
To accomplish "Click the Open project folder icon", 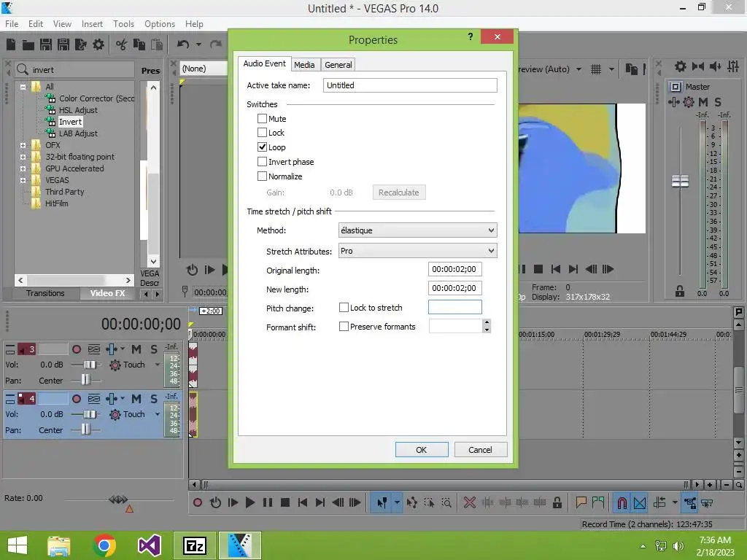I will point(28,44).
